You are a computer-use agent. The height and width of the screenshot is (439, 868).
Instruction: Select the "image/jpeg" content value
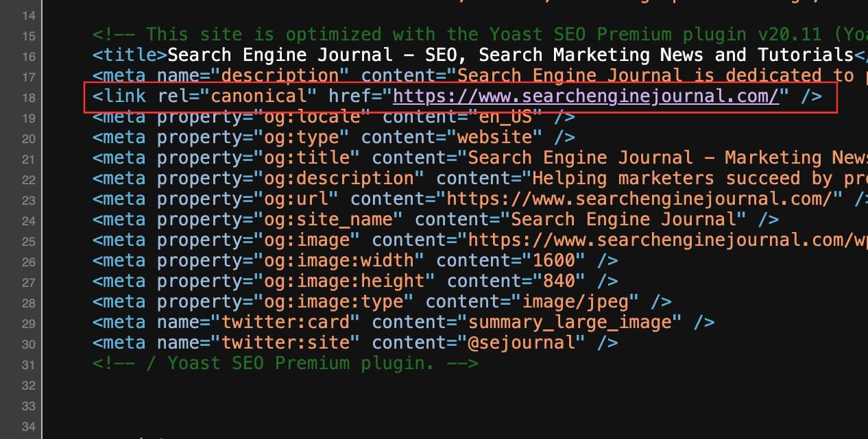[575, 301]
